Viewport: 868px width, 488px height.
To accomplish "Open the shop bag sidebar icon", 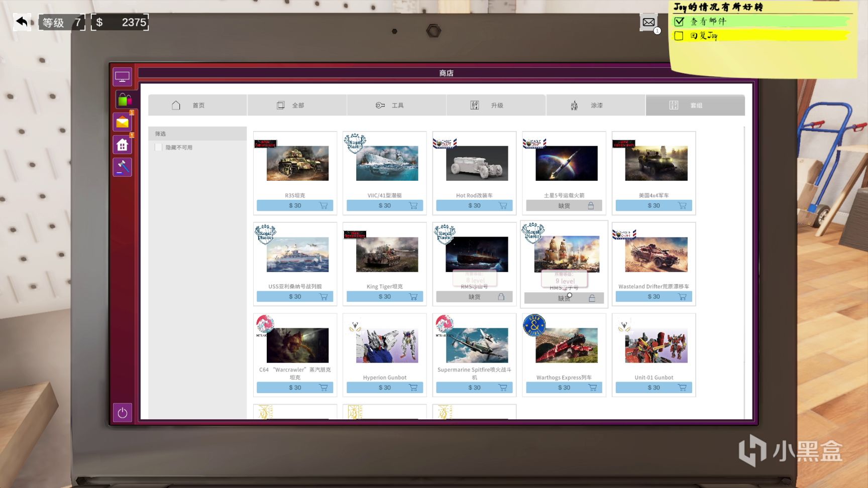I will pyautogui.click(x=124, y=100).
